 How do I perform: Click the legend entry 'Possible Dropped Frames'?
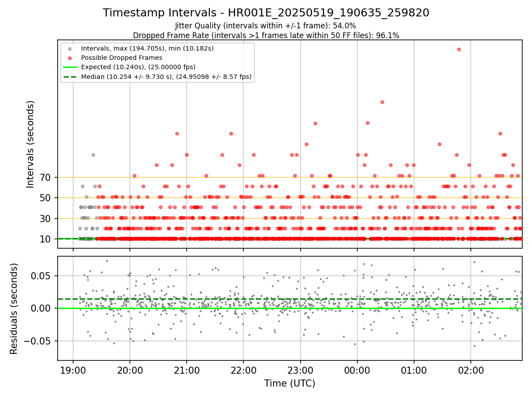(x=121, y=58)
